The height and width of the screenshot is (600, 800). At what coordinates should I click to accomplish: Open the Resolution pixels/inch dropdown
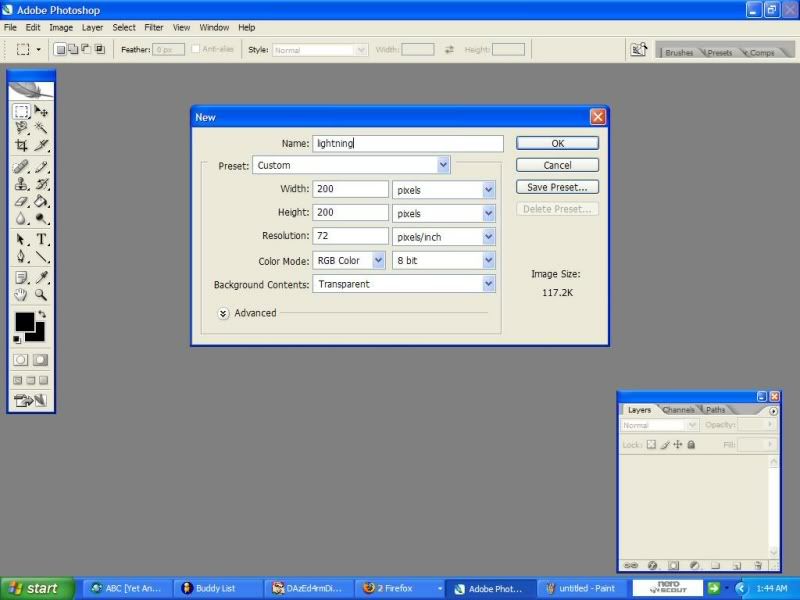(443, 237)
